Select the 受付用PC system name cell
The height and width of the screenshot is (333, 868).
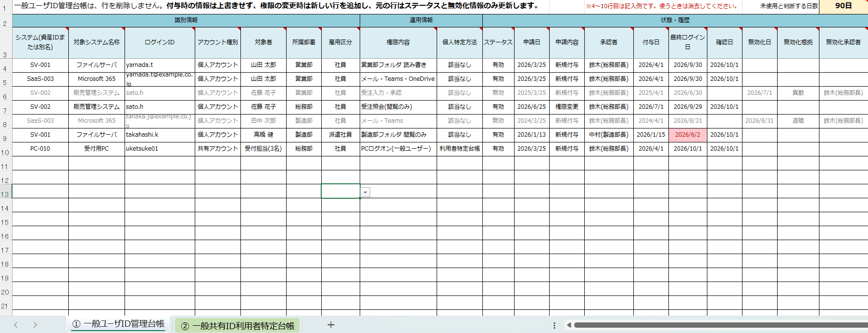[x=97, y=149]
